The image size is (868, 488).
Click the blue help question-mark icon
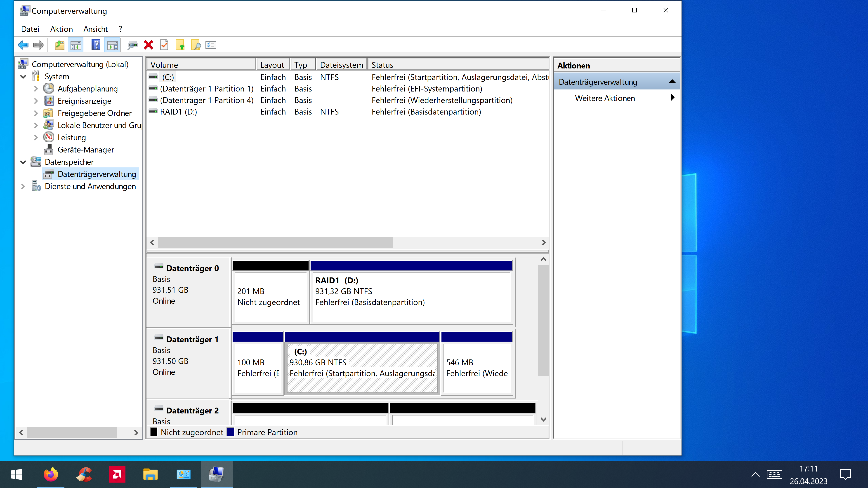(x=96, y=45)
